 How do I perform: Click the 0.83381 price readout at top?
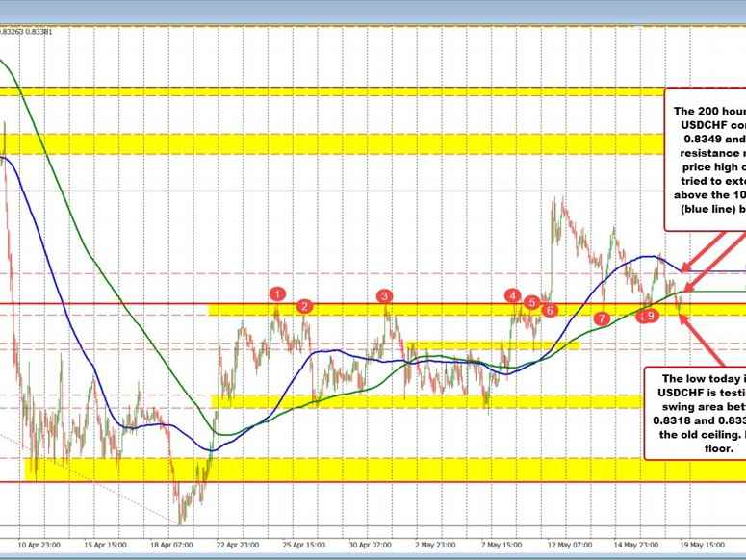39,32
